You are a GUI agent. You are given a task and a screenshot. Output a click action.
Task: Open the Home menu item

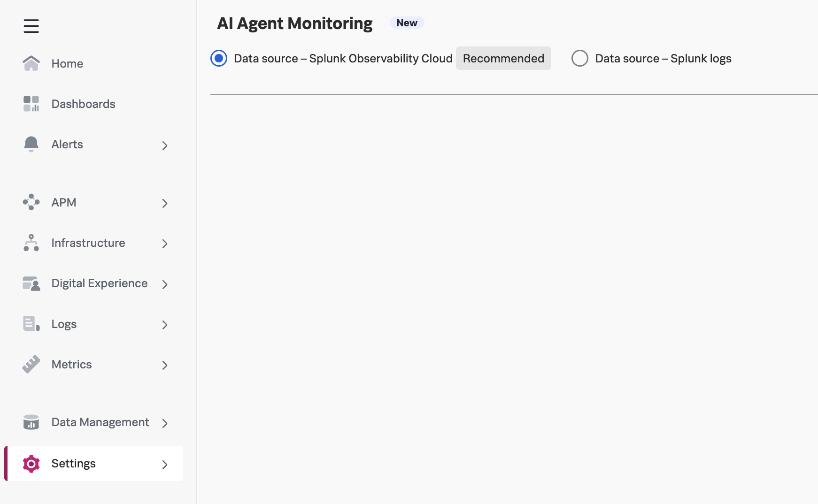click(94, 63)
